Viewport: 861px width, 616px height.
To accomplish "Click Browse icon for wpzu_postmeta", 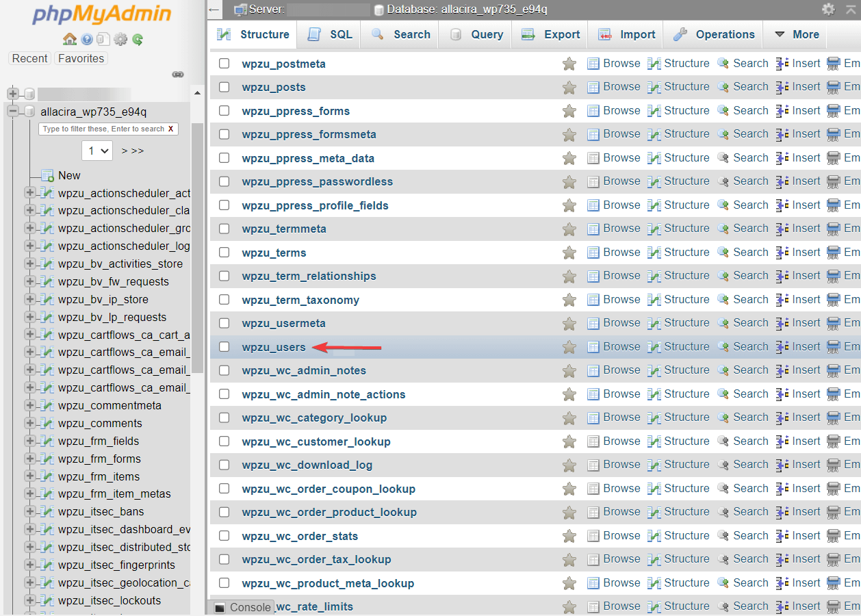I will [593, 64].
